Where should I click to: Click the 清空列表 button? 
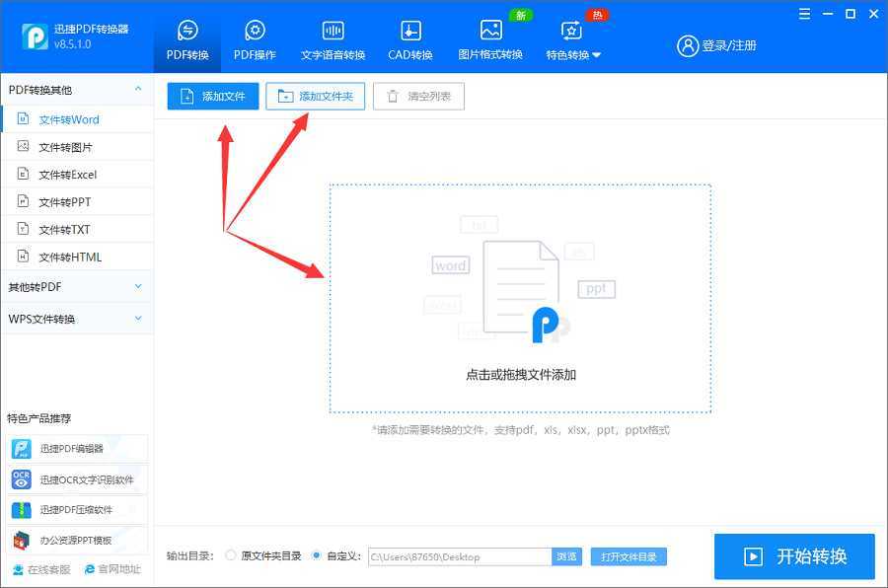[418, 97]
